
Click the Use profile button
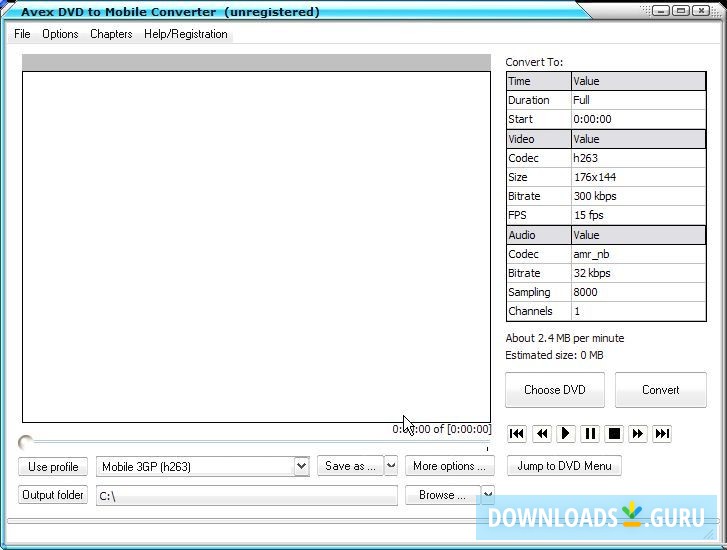pyautogui.click(x=53, y=467)
